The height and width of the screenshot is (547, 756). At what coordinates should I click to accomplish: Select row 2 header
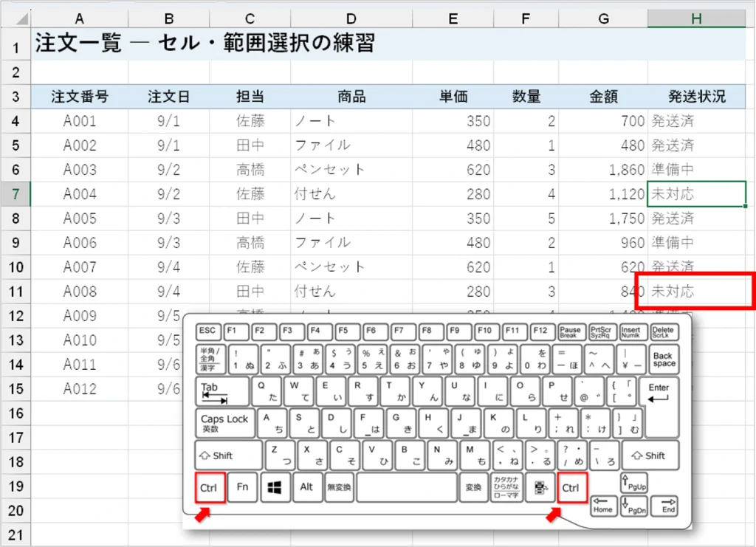pos(16,72)
